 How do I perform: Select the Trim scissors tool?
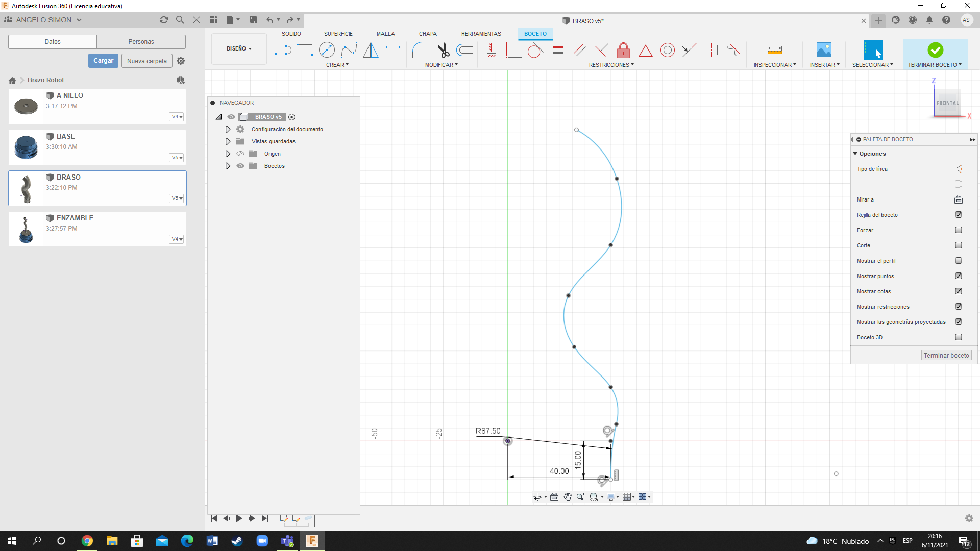point(443,50)
